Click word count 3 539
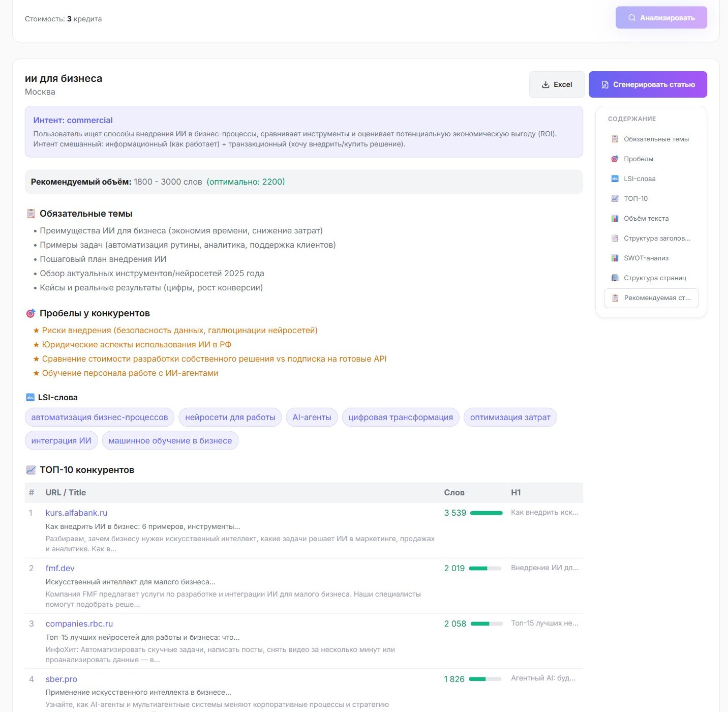Image resolution: width=728 pixels, height=712 pixels. (x=455, y=513)
